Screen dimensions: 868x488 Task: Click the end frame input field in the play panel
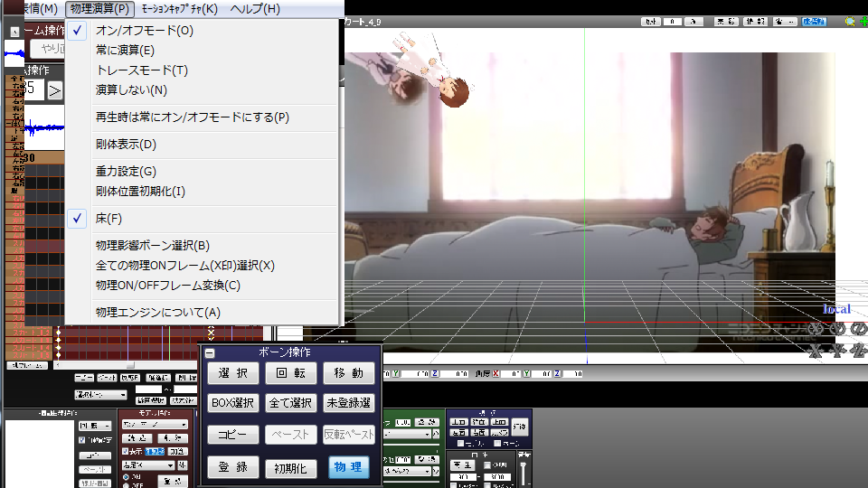click(x=496, y=477)
